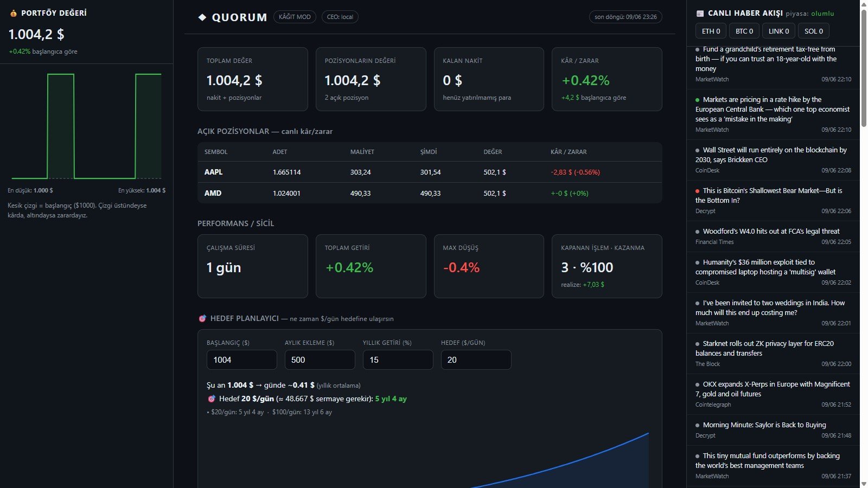Click the target icon beside Hedef 20 $/gün

tap(212, 399)
